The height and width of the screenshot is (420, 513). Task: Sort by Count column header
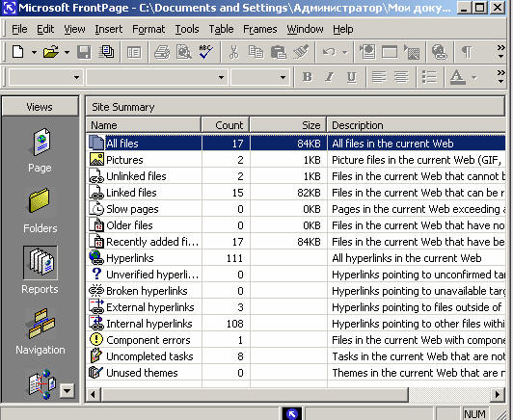[x=226, y=125]
